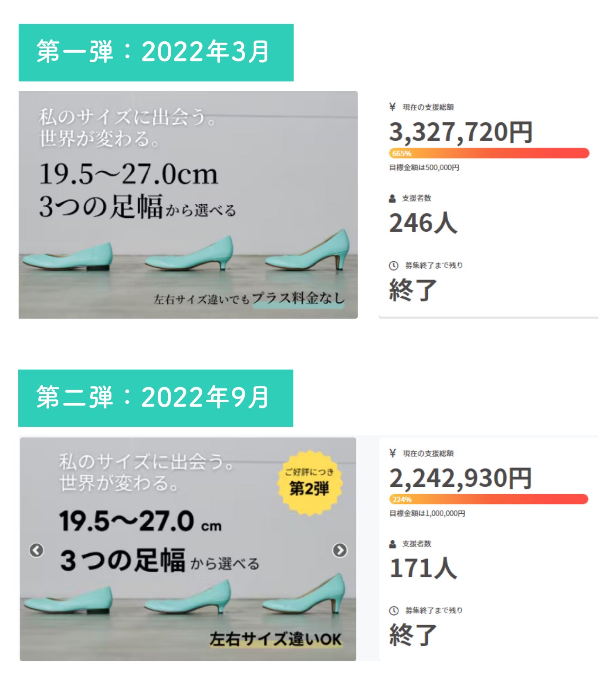Screen dimensions: 616x677
Task: Click the 3,327,720円 total amount
Action: point(460,132)
